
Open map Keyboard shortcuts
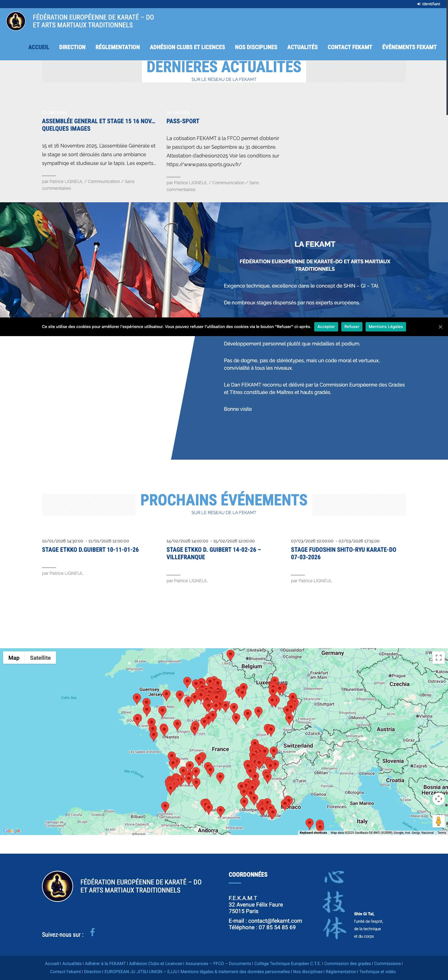313,832
